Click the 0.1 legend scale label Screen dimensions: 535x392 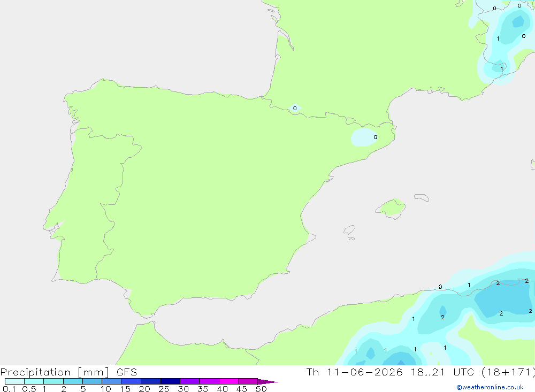(x=9, y=389)
